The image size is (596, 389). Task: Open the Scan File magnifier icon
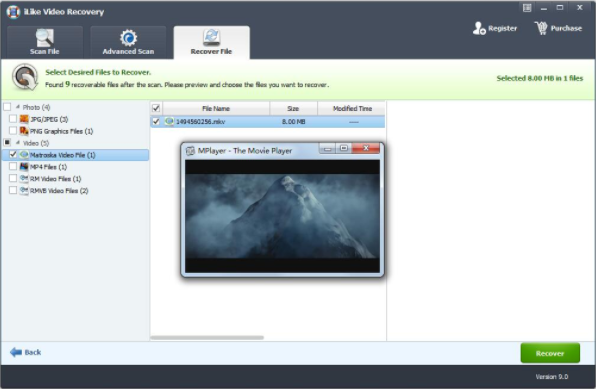[44, 37]
